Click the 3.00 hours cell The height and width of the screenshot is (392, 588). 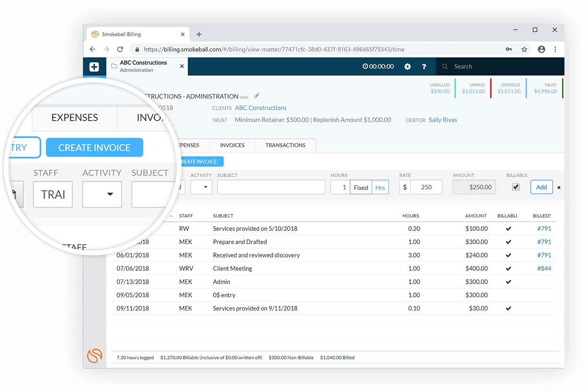414,255
